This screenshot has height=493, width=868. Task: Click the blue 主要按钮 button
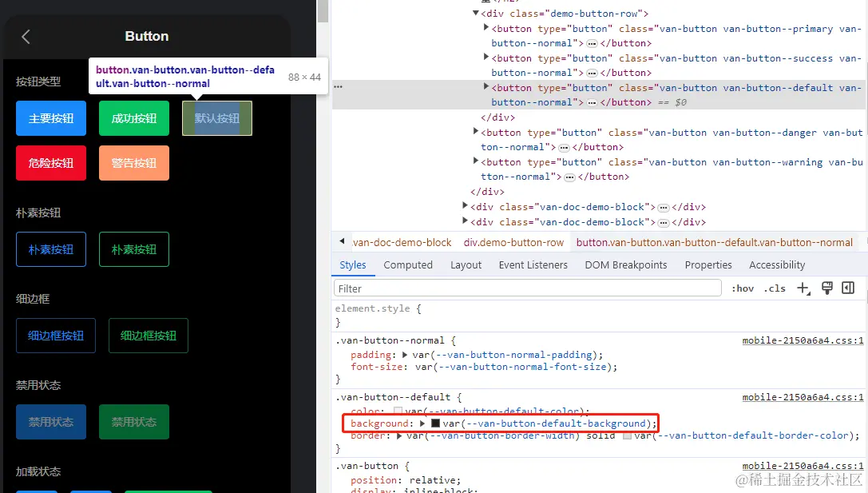[x=51, y=118]
